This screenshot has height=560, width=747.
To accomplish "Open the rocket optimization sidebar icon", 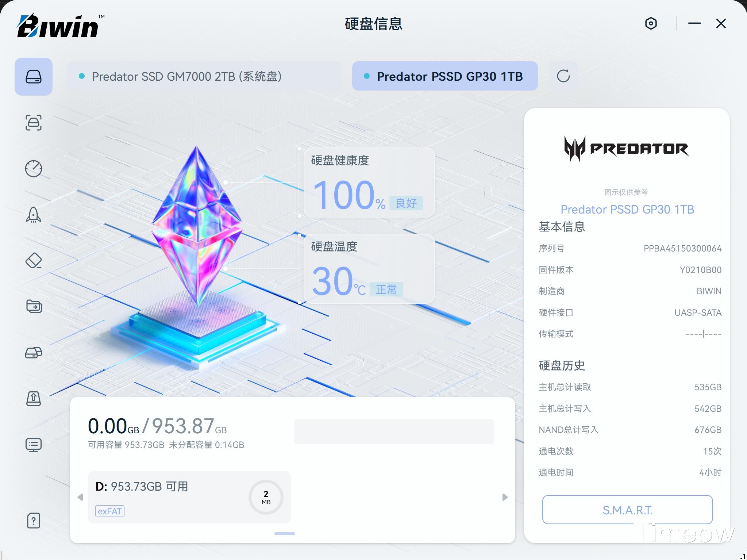I will 34,215.
